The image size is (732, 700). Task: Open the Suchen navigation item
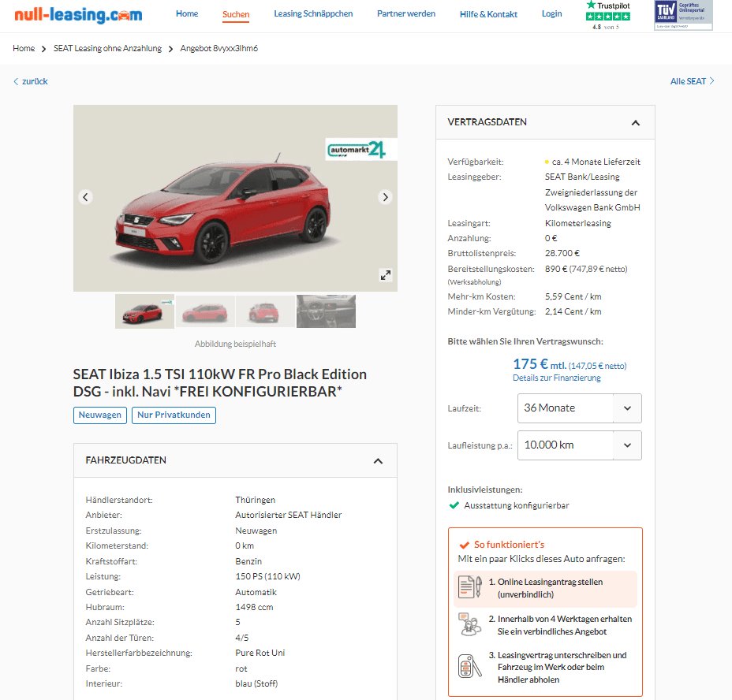236,14
